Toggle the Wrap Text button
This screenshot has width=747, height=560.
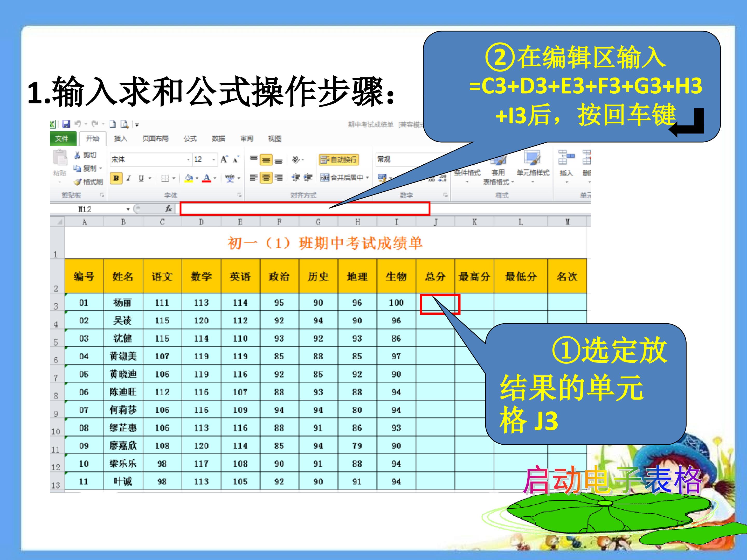coord(338,160)
